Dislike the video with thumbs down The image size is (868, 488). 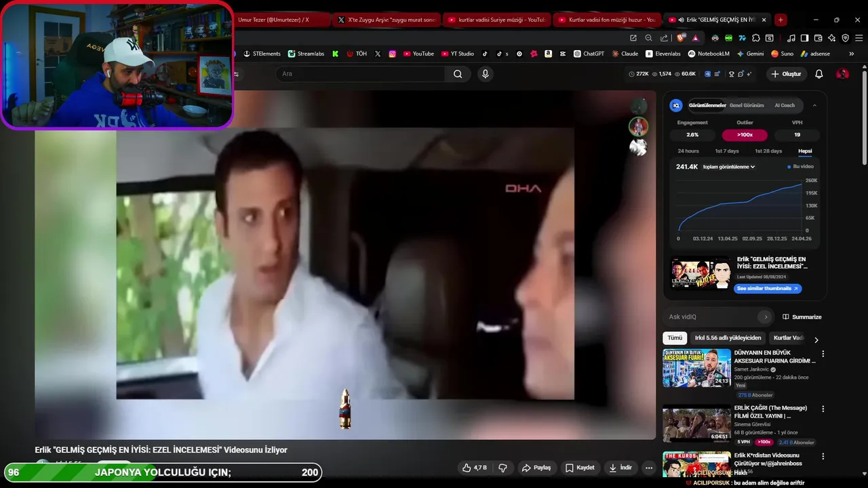tap(502, 468)
